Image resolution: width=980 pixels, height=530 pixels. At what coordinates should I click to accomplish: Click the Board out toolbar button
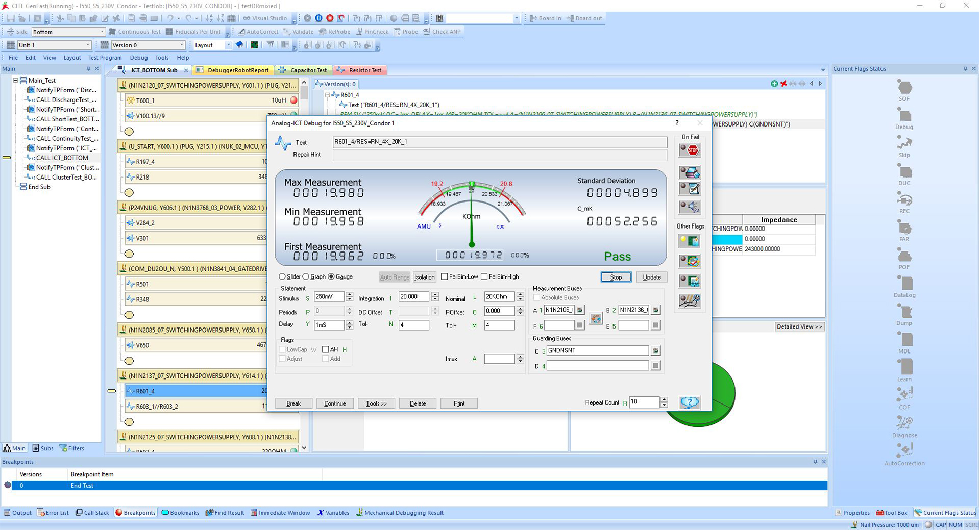tap(584, 18)
